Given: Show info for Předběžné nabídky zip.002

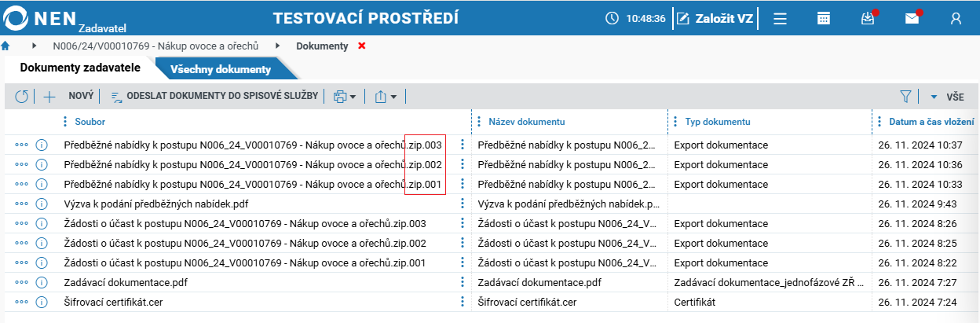Looking at the screenshot, I should tap(42, 164).
